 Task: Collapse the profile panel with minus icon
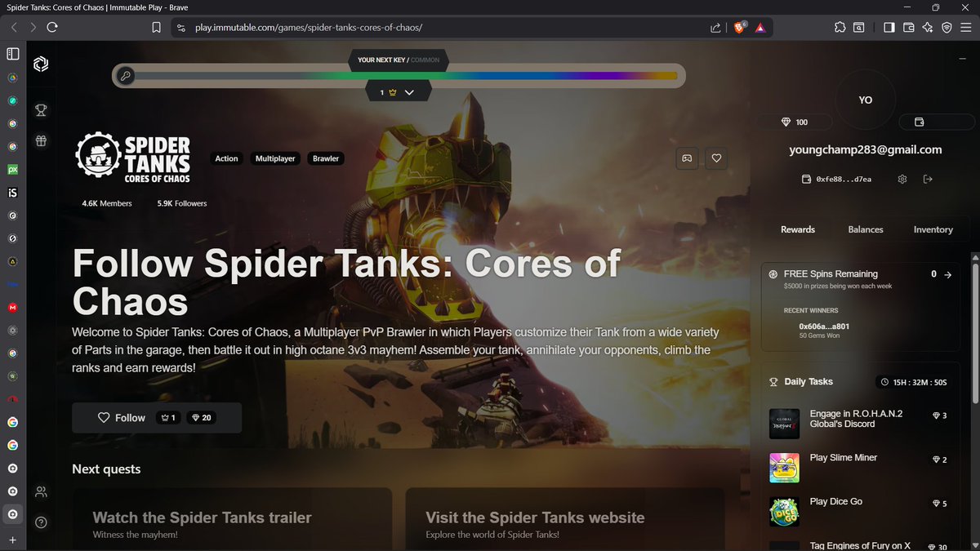point(961,58)
